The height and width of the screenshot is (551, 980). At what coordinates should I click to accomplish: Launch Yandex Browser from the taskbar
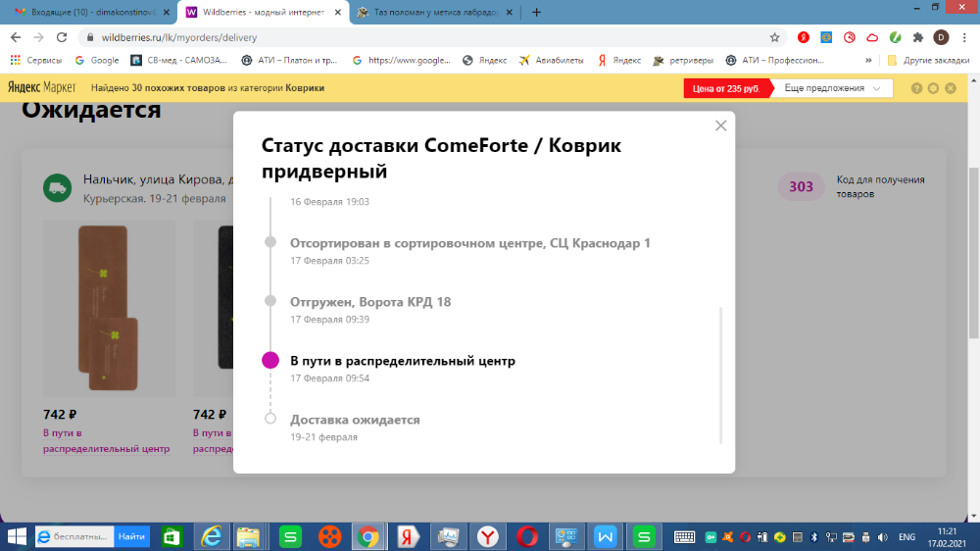pos(488,536)
